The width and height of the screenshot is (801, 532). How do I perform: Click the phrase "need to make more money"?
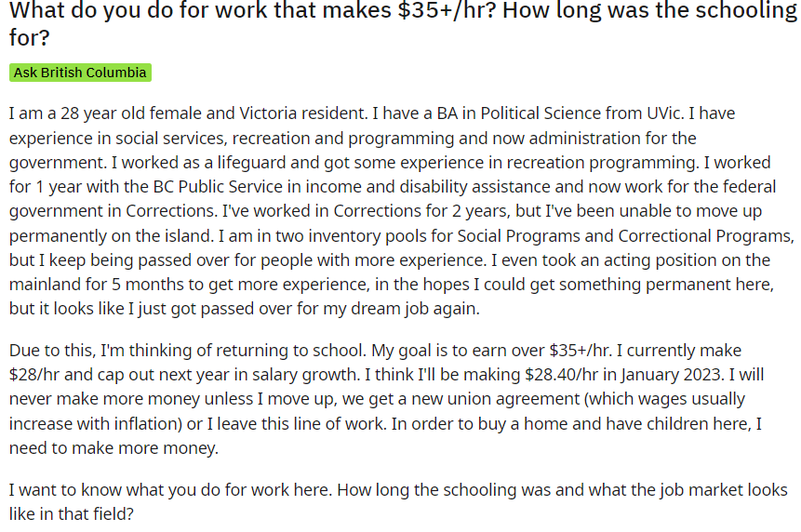[113, 448]
